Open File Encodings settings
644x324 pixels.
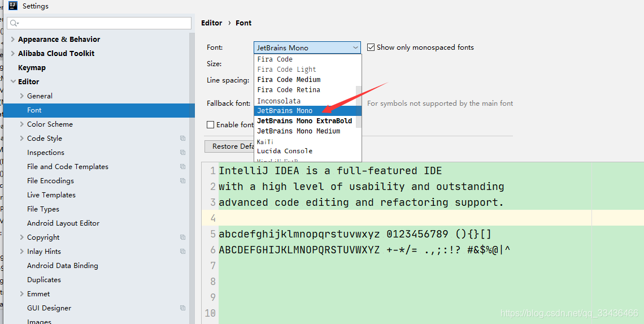(50, 181)
